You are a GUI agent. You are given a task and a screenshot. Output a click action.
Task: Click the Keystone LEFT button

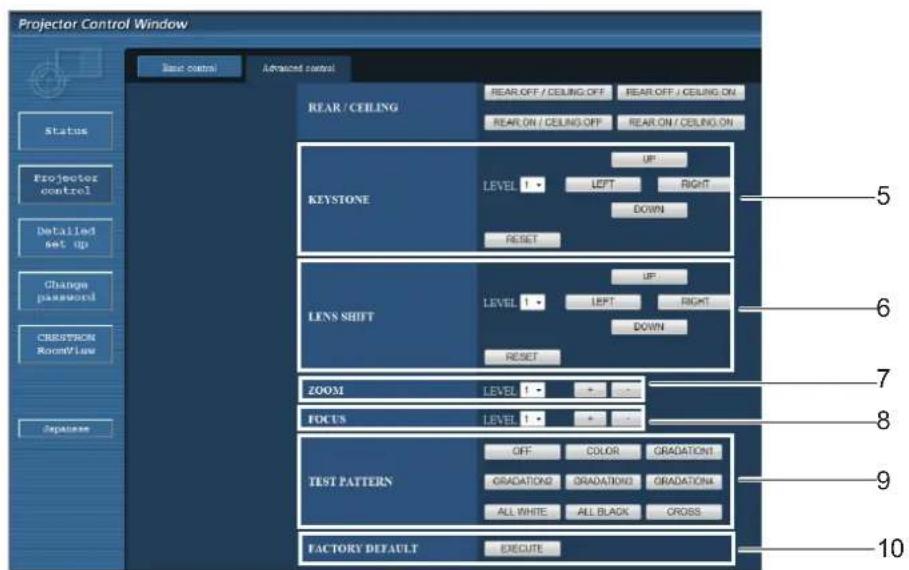pos(603,184)
